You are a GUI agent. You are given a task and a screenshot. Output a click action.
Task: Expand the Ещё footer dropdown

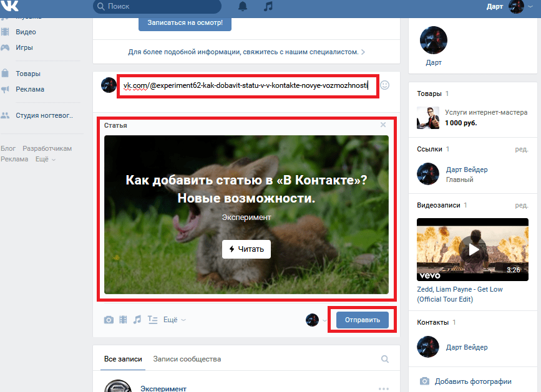point(45,159)
